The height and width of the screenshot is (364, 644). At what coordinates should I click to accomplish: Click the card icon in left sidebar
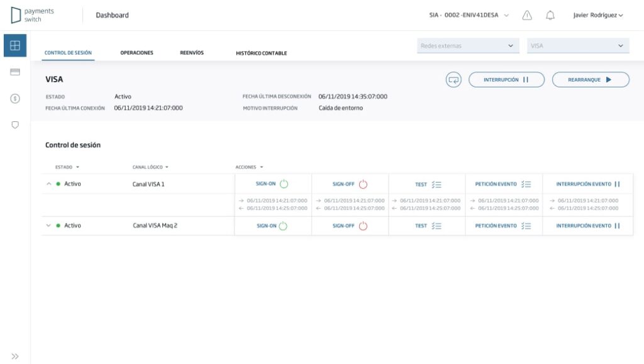point(15,72)
